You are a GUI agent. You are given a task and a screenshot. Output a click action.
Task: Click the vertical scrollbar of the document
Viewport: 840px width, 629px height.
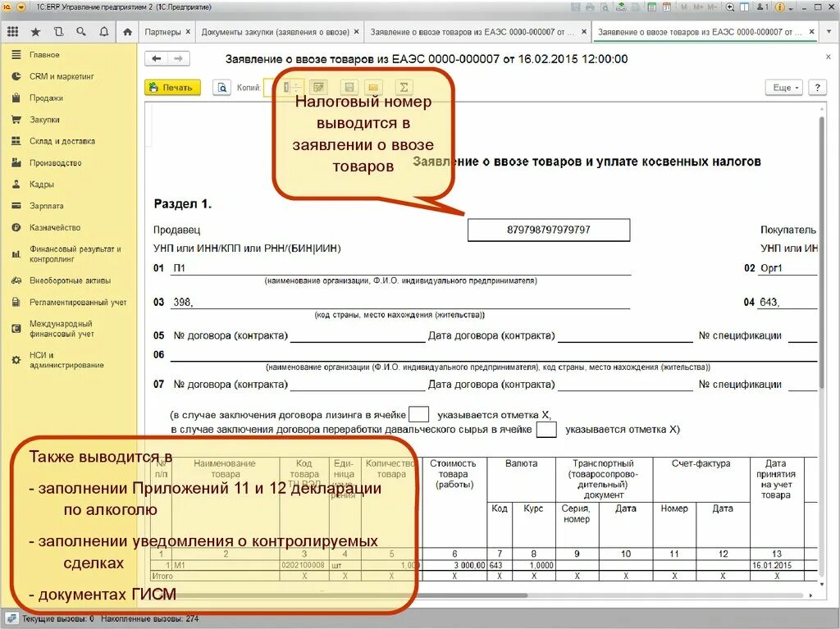[x=822, y=252]
